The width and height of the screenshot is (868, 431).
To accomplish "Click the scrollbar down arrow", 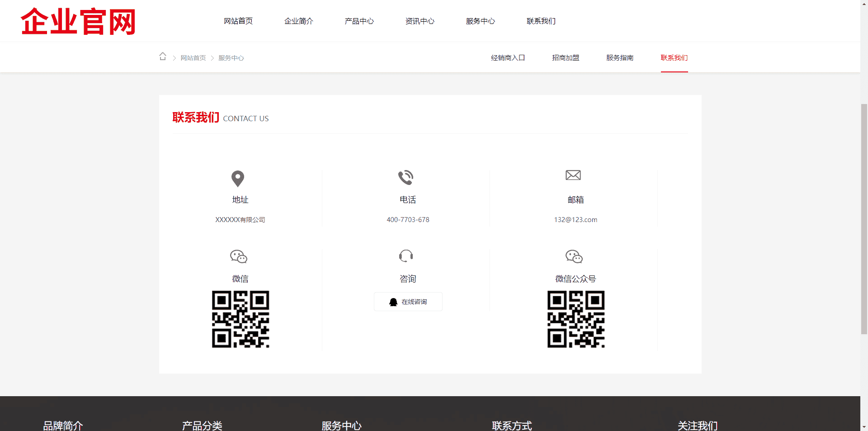I will click(x=864, y=426).
